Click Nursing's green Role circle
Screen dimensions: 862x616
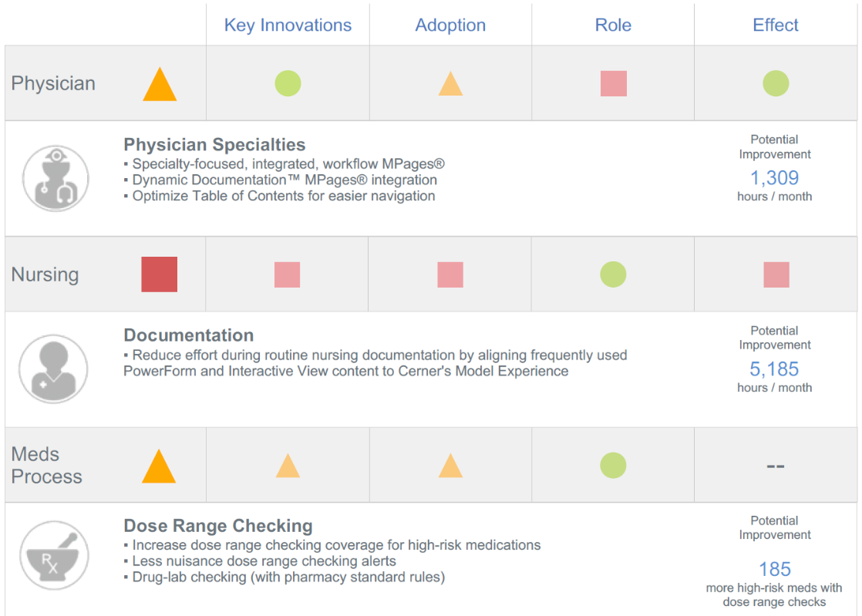[x=613, y=274]
